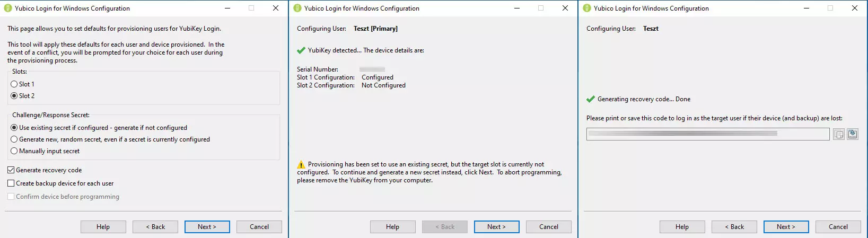This screenshot has width=868, height=238.
Task: Click the Yubico logo in the first window title
Action: point(8,8)
